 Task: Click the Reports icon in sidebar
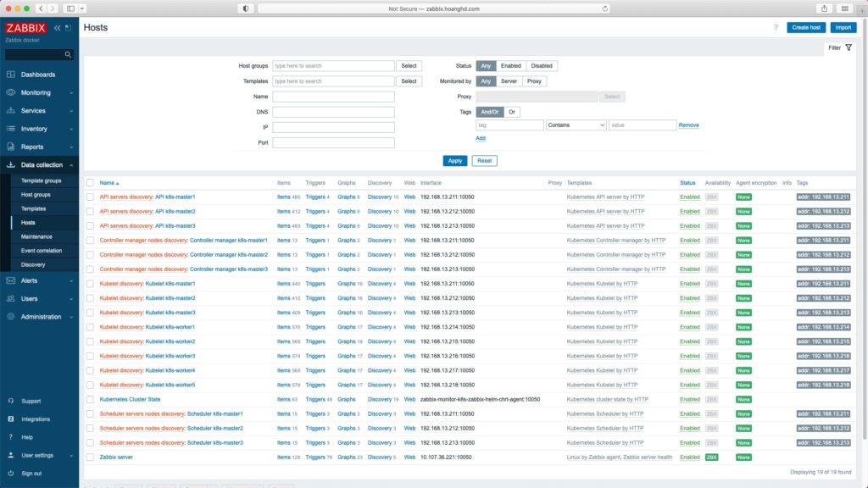coord(10,147)
